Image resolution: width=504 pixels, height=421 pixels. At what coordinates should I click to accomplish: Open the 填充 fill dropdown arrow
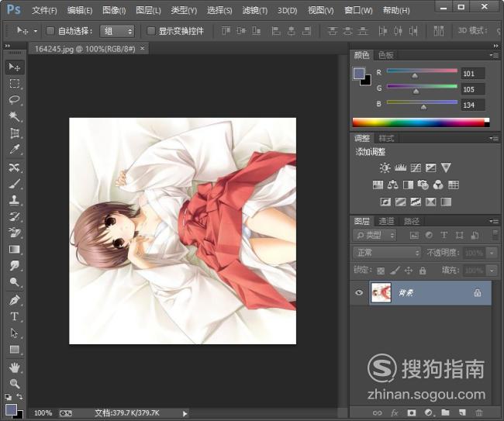tap(492, 271)
